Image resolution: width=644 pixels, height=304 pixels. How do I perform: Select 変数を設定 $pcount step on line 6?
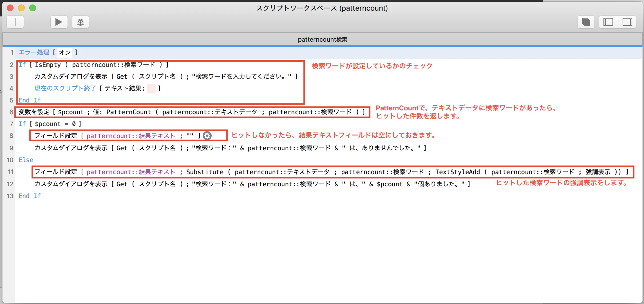pos(192,112)
